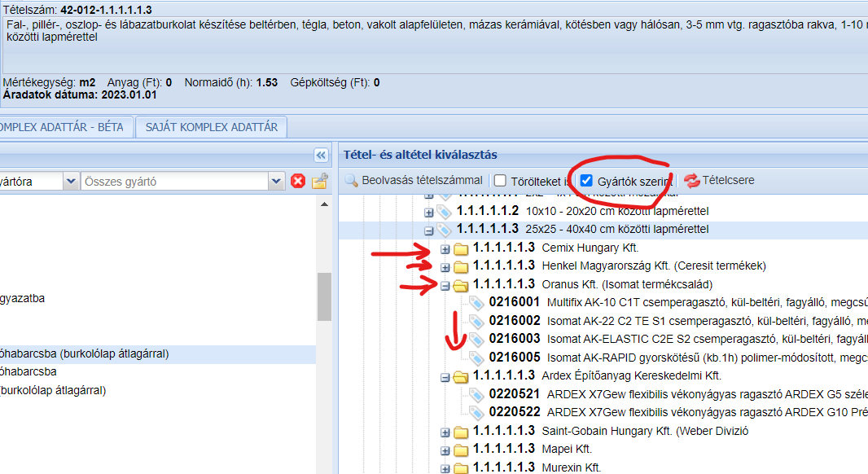Click folder icon of Henkel Magyarország Kft.

(x=461, y=267)
